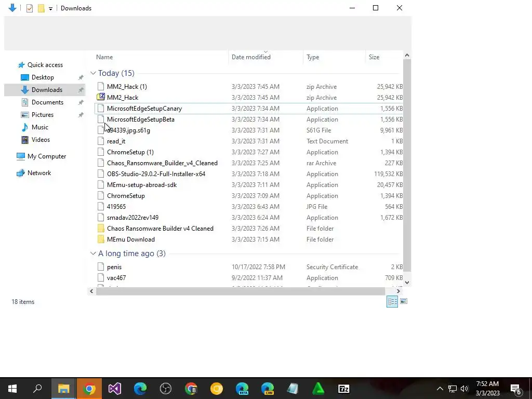Select the MEmu Download folder icon
This screenshot has width=532, height=399.
tap(101, 239)
